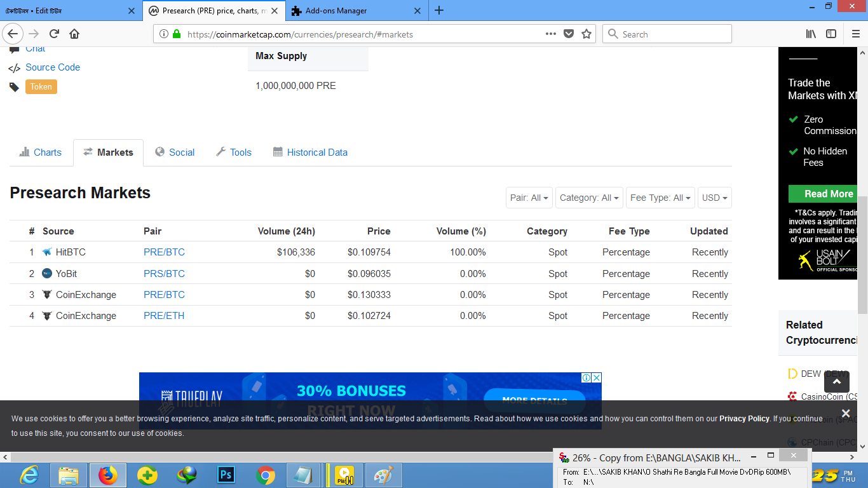Viewport: 868px width, 488px height.
Task: Click the Max Supply value text
Action: 295,86
